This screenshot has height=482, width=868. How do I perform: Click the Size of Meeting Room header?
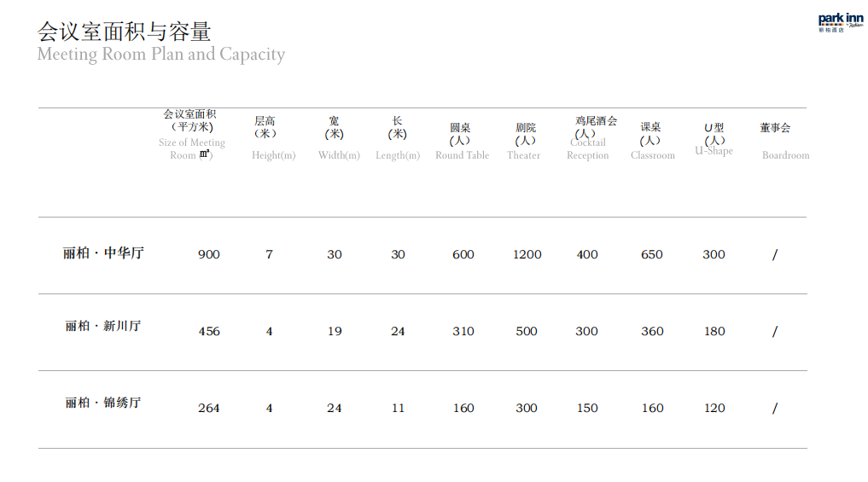[191, 148]
